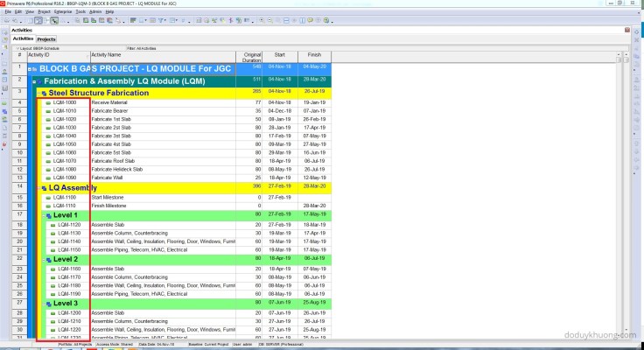
Task: Click the Original Duration column header
Action: pyautogui.click(x=248, y=57)
